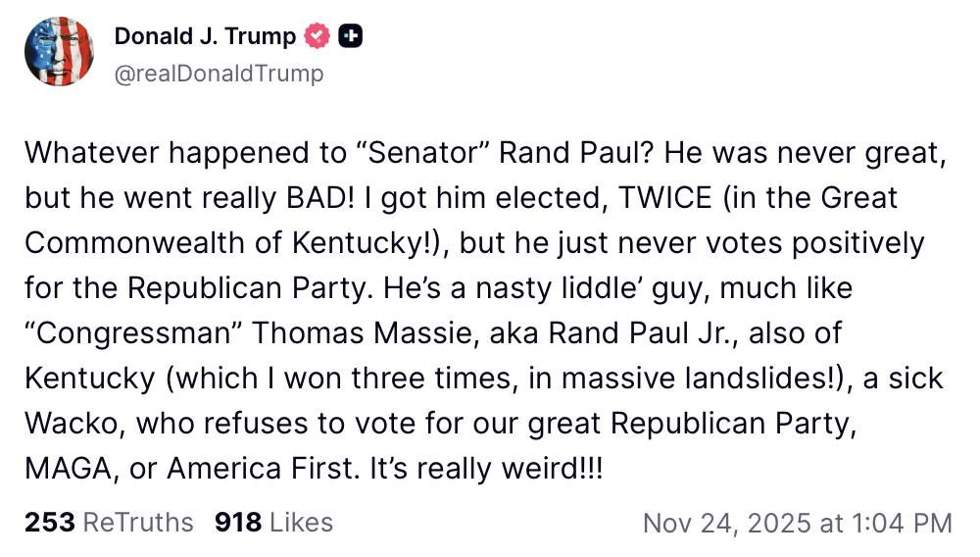Click the word "ReTruths" under the post
Screen dimensions: 980x557
(x=138, y=523)
